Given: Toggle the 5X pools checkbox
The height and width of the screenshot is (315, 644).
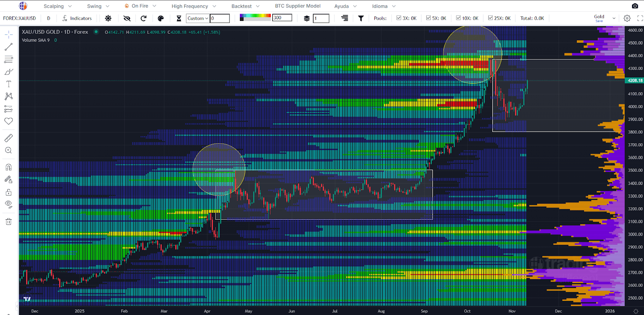Looking at the screenshot, I should (x=429, y=18).
